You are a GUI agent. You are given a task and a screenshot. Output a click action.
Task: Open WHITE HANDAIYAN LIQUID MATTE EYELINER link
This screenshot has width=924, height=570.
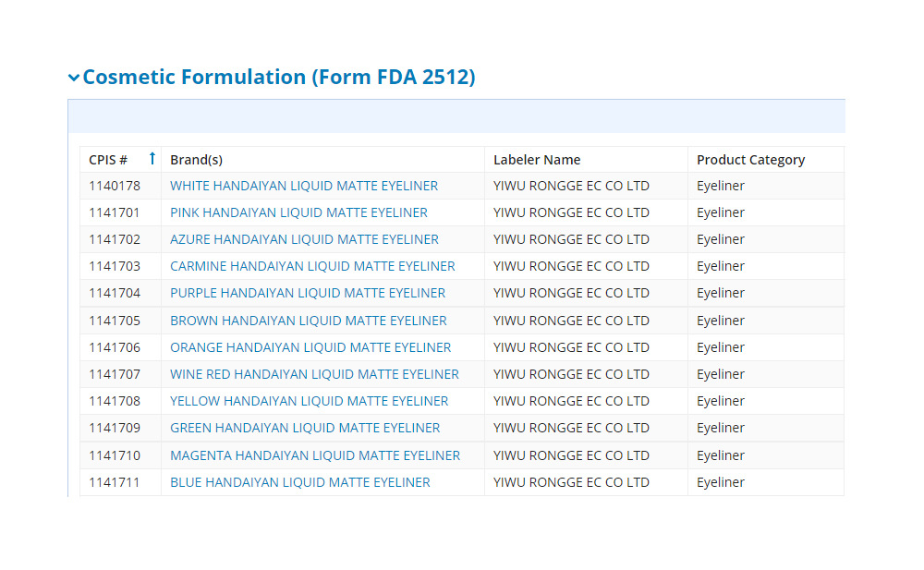(304, 186)
